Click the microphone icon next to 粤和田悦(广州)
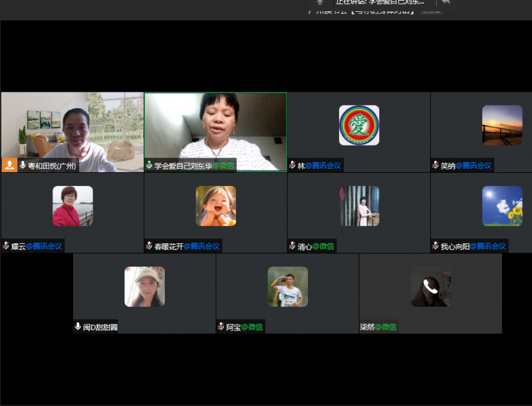The image size is (532, 406). pyautogui.click(x=23, y=165)
